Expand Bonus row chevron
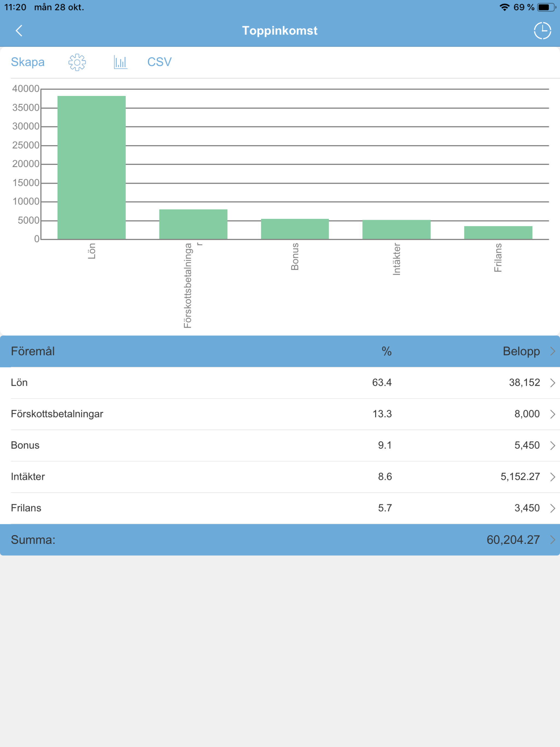Viewport: 560px width, 747px height. tap(553, 445)
